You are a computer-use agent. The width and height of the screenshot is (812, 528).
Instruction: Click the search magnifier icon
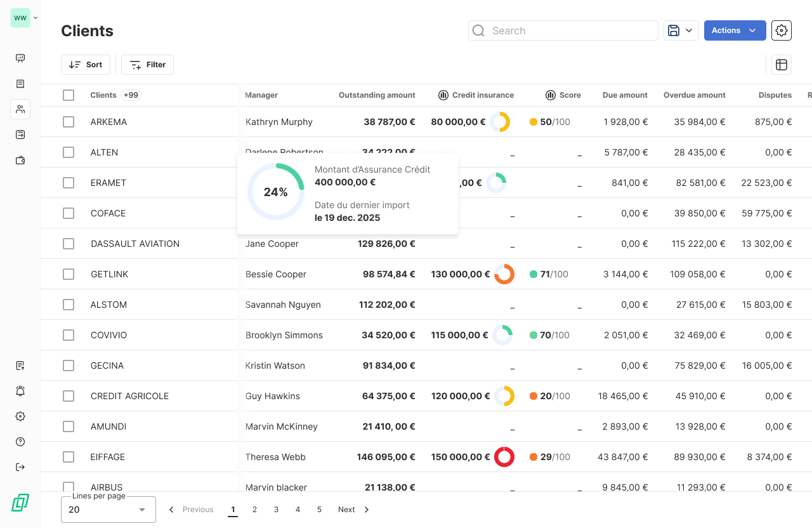coord(479,30)
